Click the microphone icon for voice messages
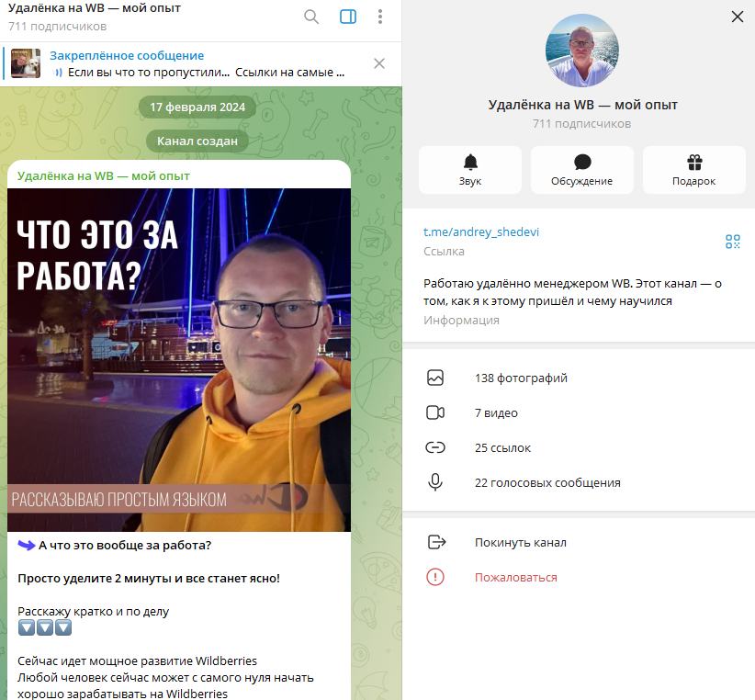The width and height of the screenshot is (755, 700). (435, 482)
